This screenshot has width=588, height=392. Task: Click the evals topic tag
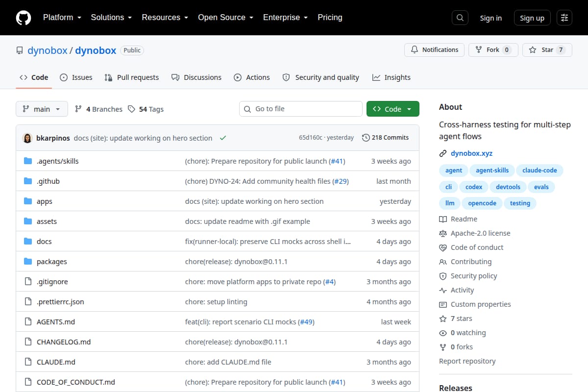pyautogui.click(x=541, y=187)
